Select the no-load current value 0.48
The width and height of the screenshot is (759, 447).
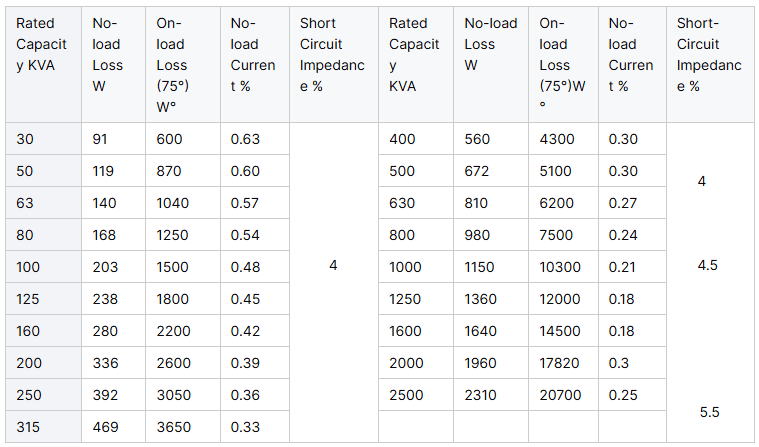pyautogui.click(x=246, y=267)
